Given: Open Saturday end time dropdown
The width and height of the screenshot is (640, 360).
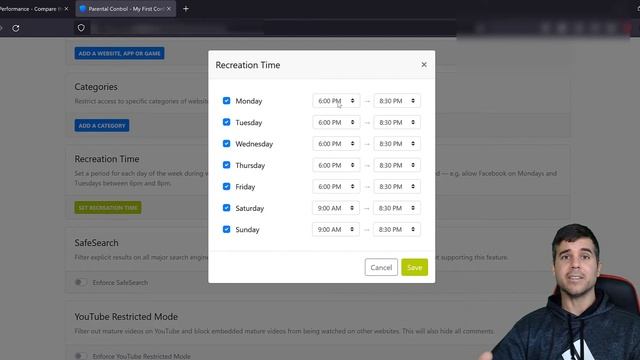Looking at the screenshot, I should [397, 208].
